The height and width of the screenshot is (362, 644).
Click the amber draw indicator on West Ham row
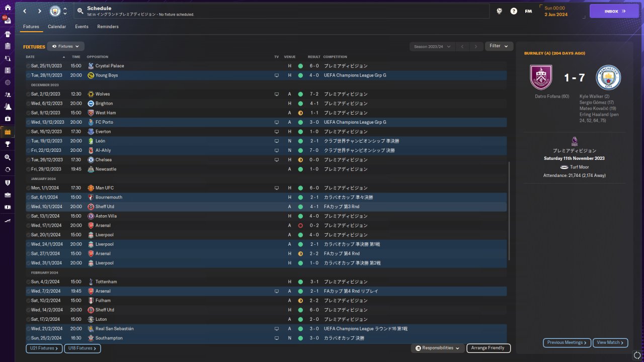coord(300,113)
